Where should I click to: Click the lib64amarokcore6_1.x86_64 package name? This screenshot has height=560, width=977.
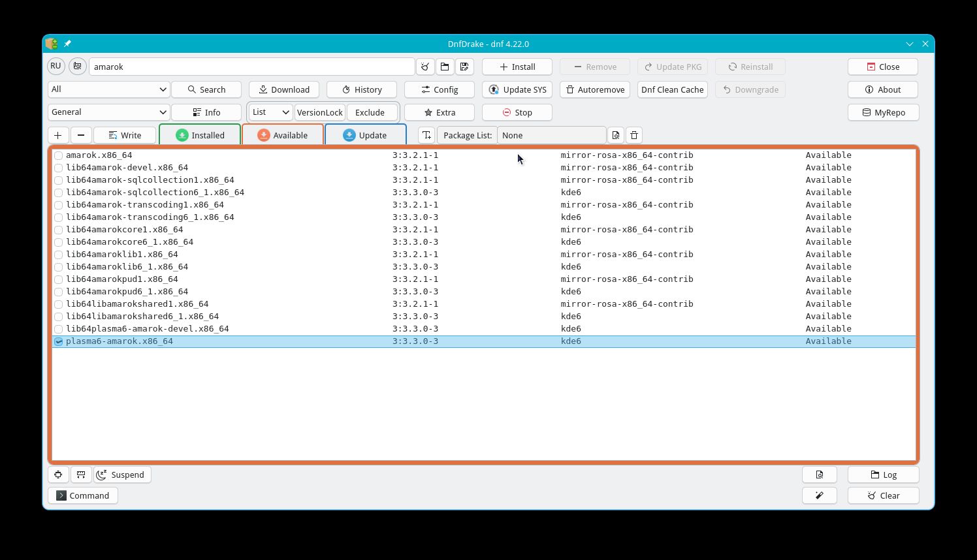129,242
